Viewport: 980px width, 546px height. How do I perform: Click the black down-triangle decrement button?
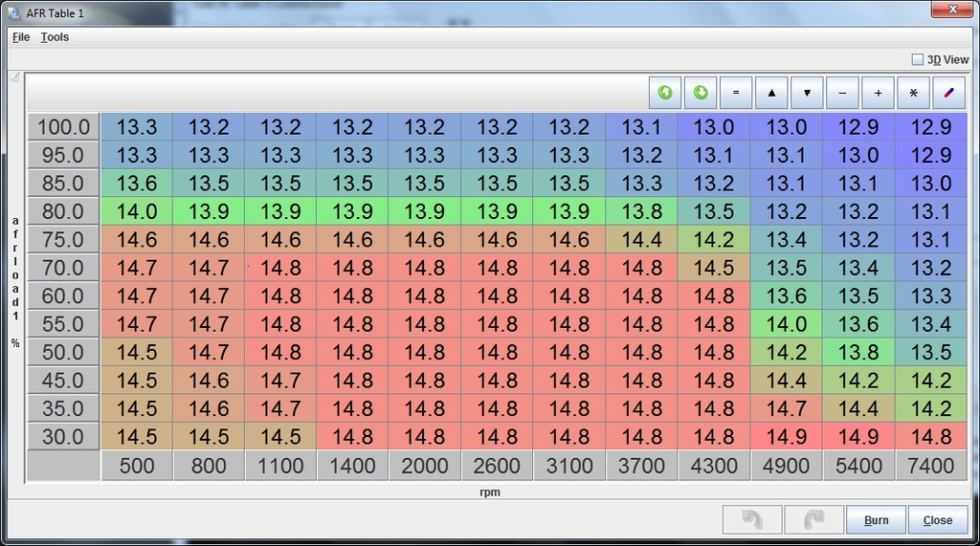click(807, 93)
